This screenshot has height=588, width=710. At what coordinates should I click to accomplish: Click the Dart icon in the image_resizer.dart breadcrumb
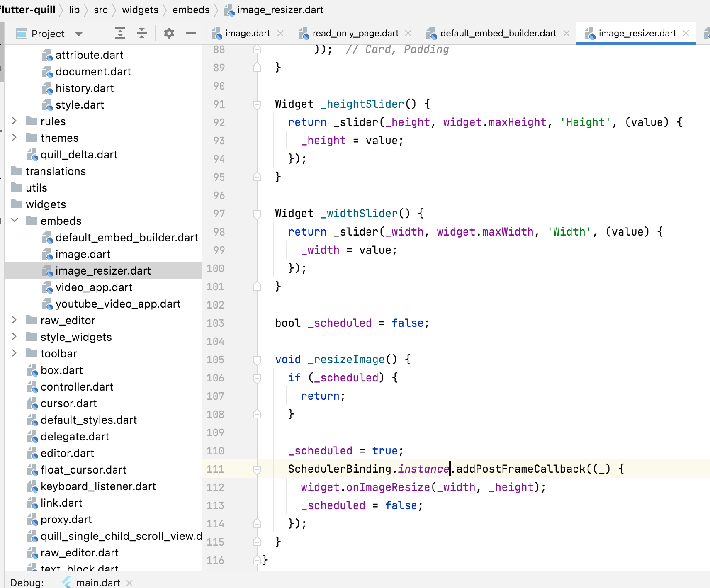[229, 10]
